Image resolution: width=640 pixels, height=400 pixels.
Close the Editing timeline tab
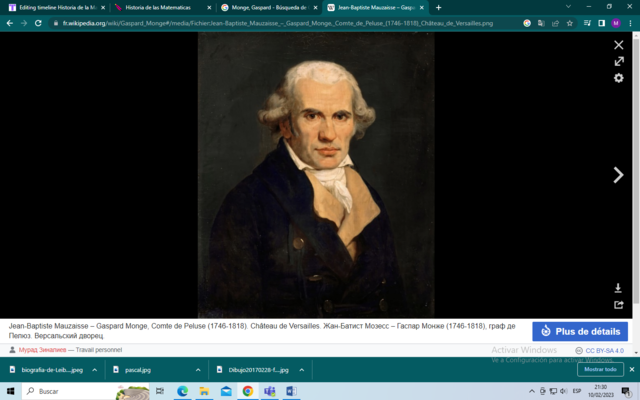[103, 7]
